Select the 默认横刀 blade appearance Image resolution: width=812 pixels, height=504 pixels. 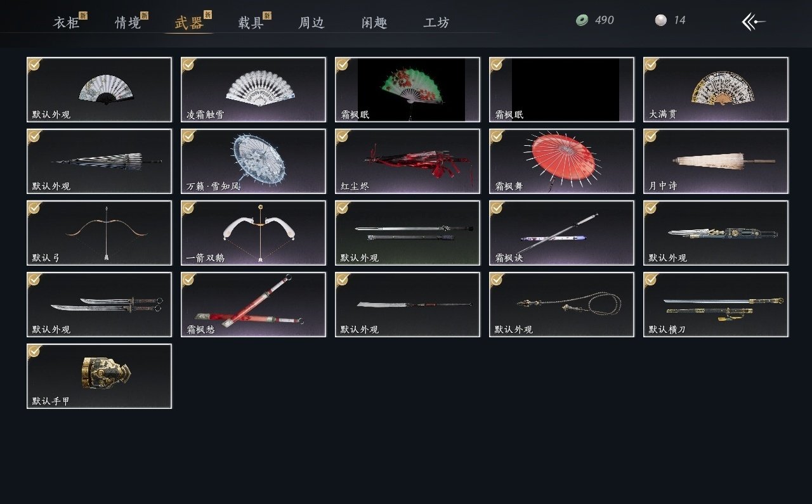coord(716,304)
